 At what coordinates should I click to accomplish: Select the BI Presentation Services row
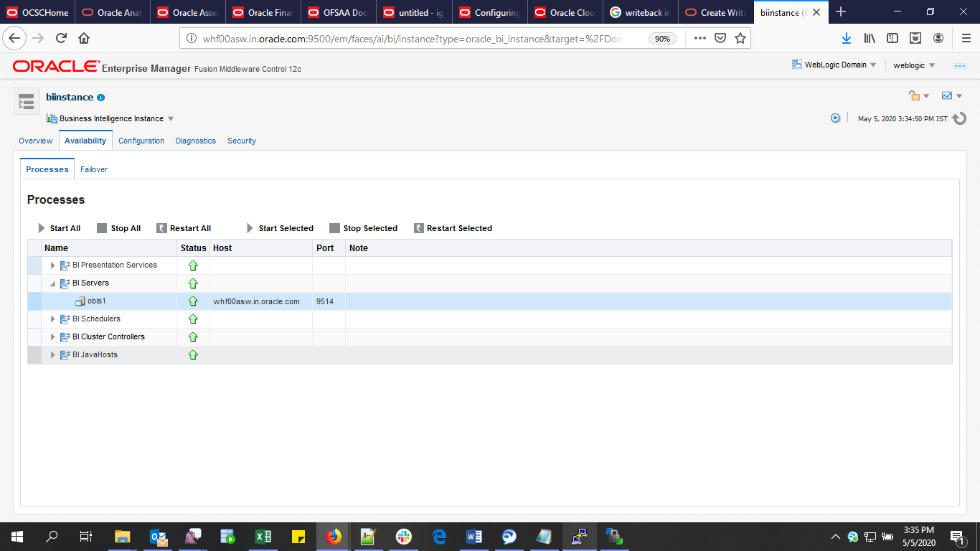[x=490, y=265]
